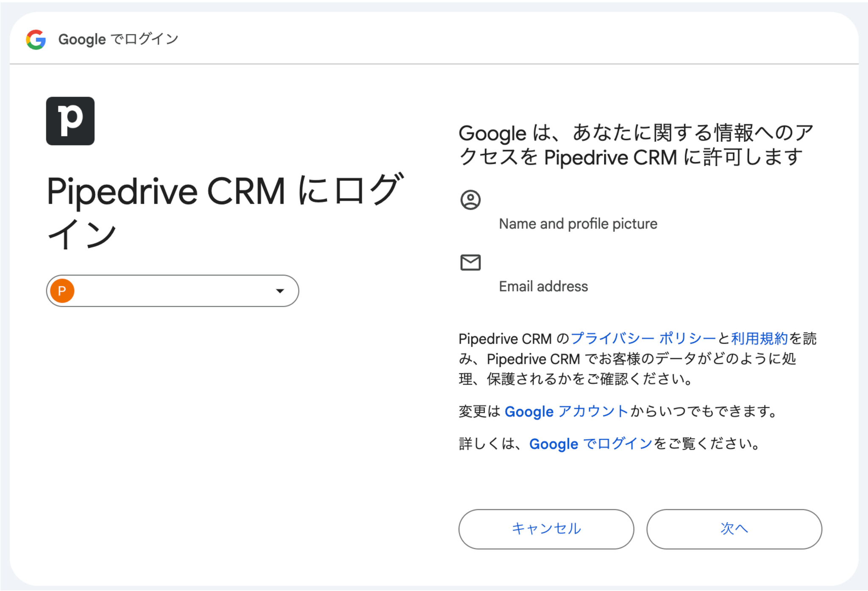Follow the blue Google でログイン link
The image size is (868, 591).
[591, 444]
